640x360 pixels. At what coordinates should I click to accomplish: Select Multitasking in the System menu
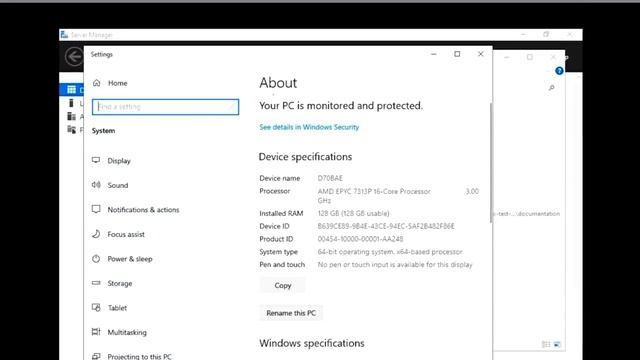[127, 332]
